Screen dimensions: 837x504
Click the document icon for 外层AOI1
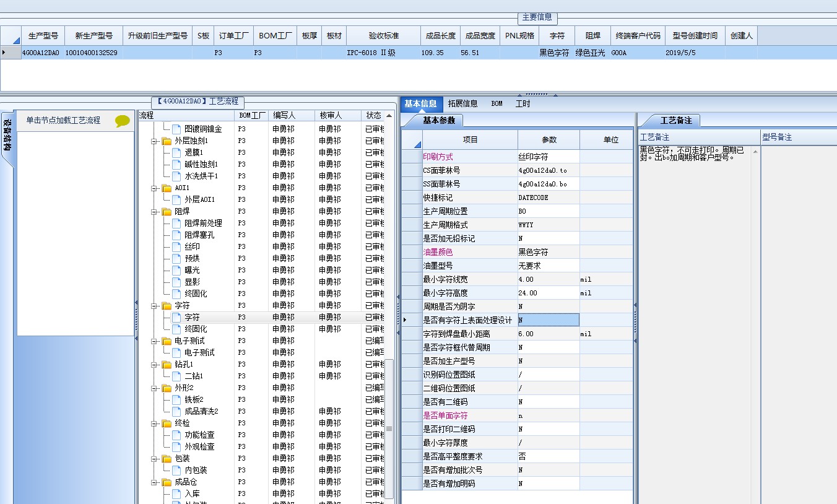click(x=176, y=199)
